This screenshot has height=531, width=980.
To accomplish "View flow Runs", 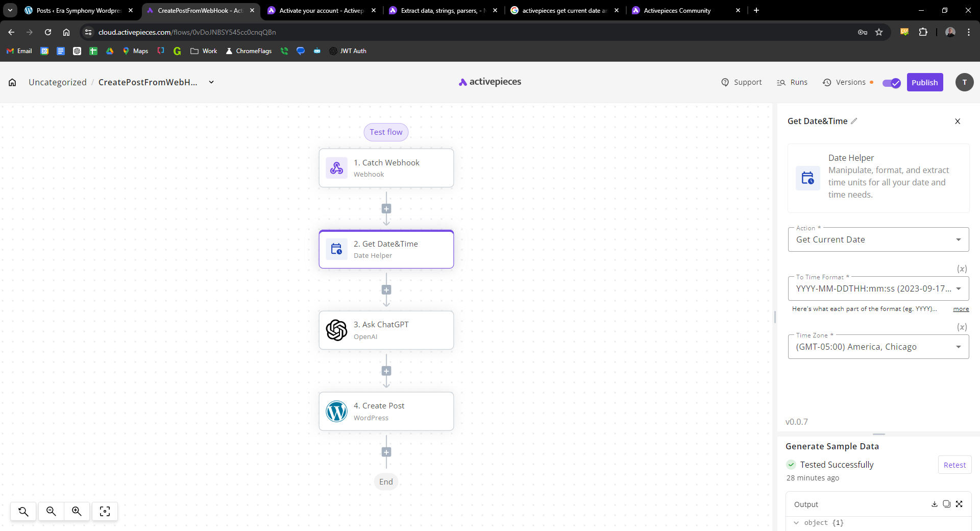I will (x=792, y=82).
